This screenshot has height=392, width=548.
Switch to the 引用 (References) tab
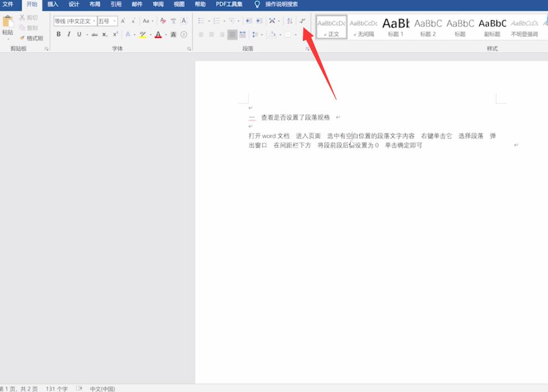coord(116,4)
